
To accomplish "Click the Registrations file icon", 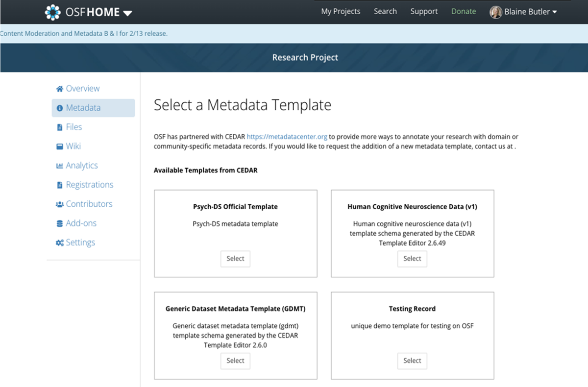I will coord(60,185).
